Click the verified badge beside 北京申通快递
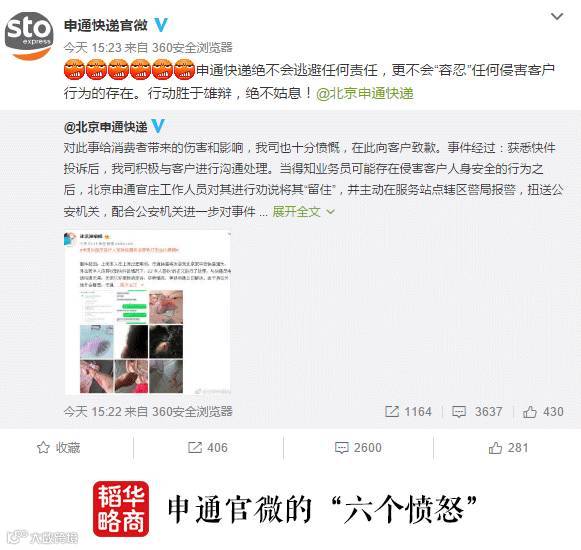Viewport: 581px width, 550px height. pos(158,126)
